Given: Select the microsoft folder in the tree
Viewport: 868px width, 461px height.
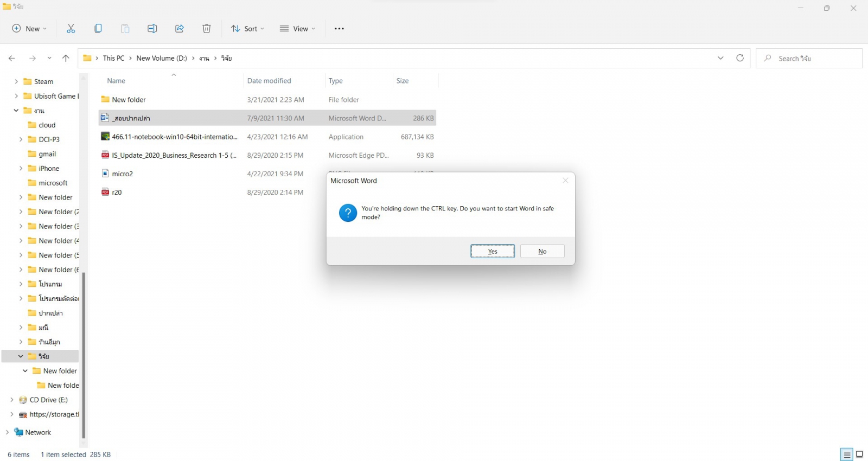Looking at the screenshot, I should pos(53,183).
